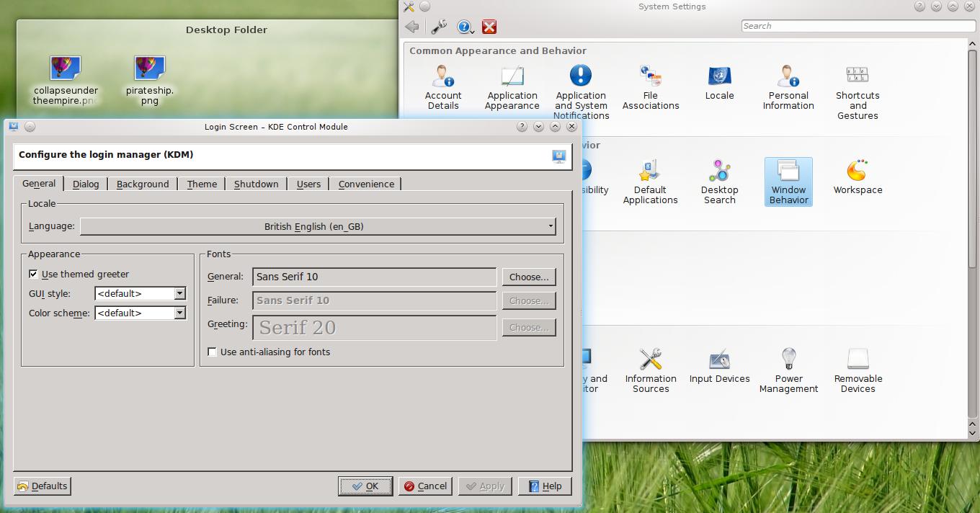Open Power Management settings

click(788, 370)
